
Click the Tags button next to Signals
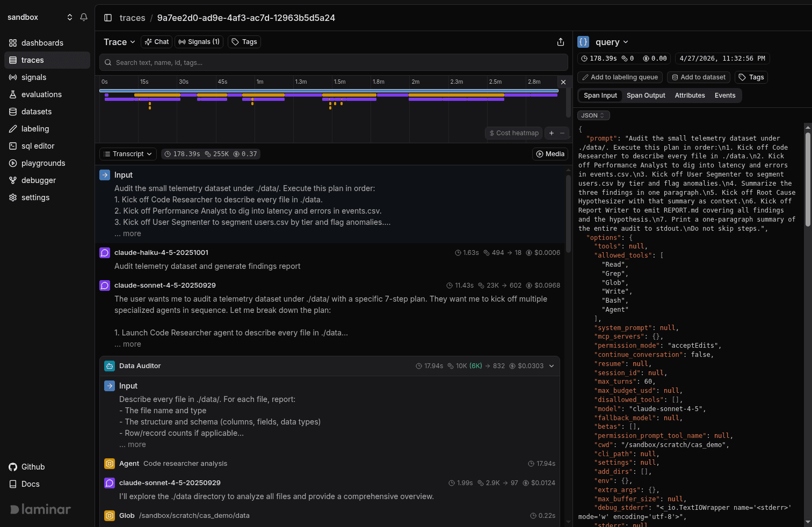[x=244, y=42]
